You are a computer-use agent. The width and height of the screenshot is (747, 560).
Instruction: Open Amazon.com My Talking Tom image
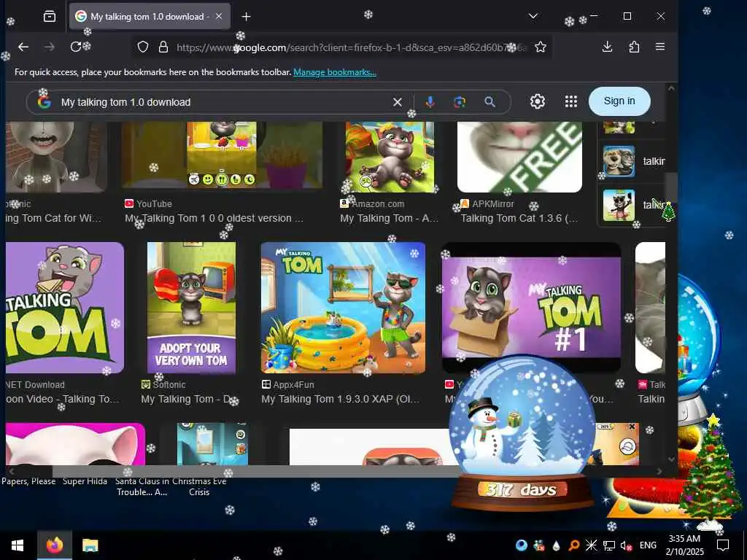[x=390, y=157]
